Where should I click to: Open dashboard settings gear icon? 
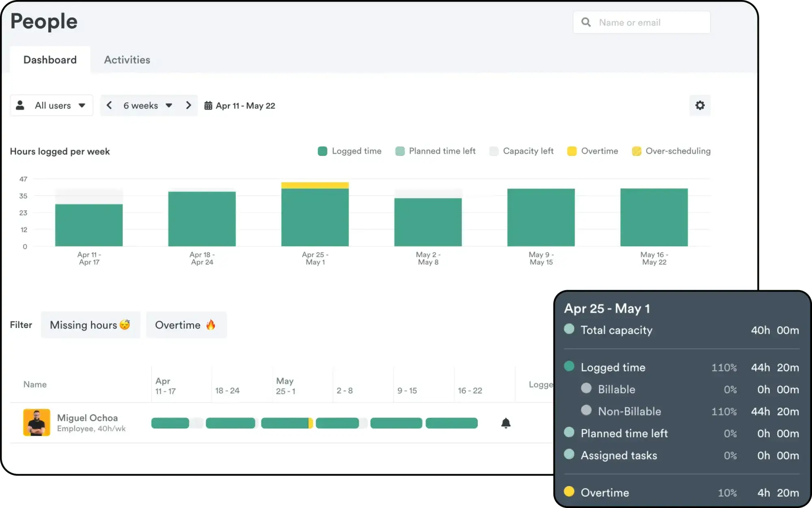700,106
